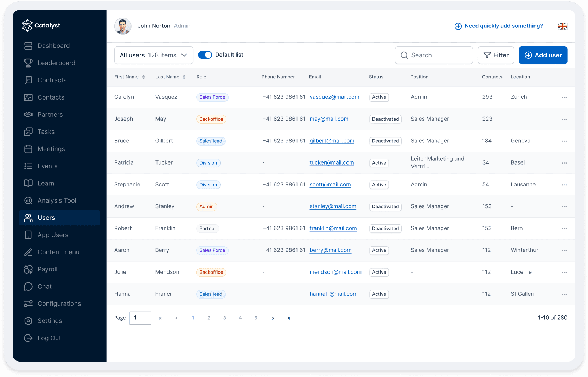
Task: Open vasquez@mail.com email link
Action: tap(334, 97)
